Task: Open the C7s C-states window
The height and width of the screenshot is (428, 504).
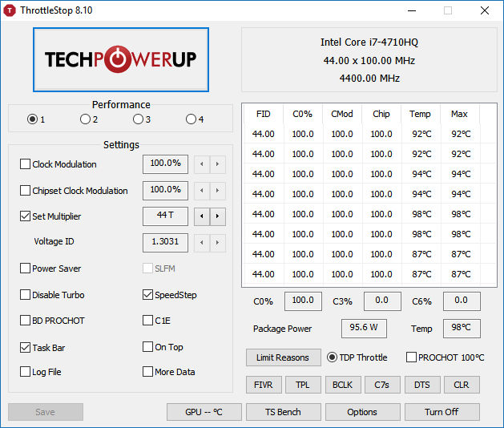Action: tap(382, 385)
